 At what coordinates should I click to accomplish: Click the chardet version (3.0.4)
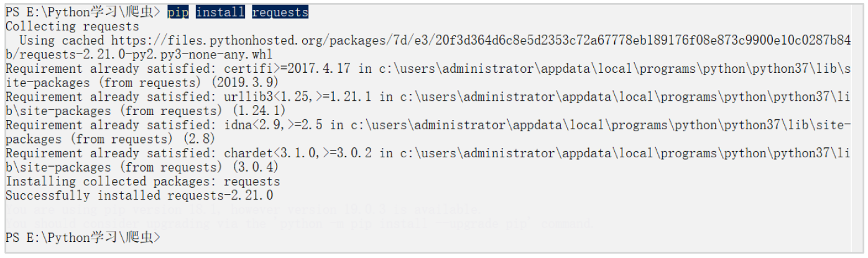pyautogui.click(x=255, y=167)
